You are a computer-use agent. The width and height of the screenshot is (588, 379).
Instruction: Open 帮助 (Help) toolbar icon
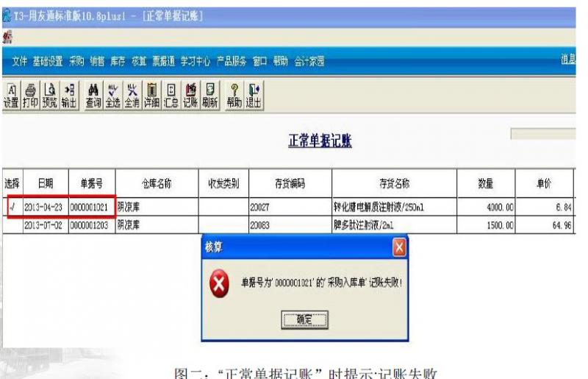[x=234, y=96]
